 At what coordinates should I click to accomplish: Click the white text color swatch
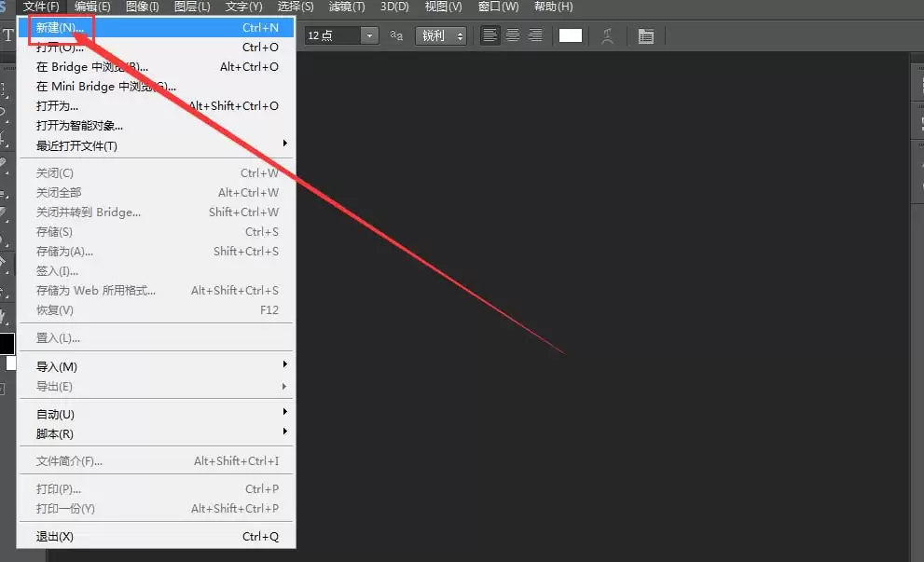(x=570, y=36)
